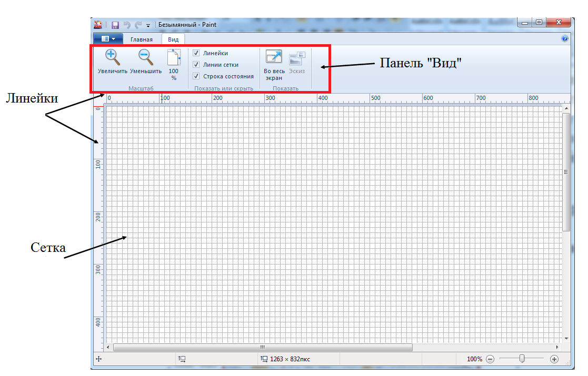
Task: Switch to the Главная tab
Action: pos(142,39)
